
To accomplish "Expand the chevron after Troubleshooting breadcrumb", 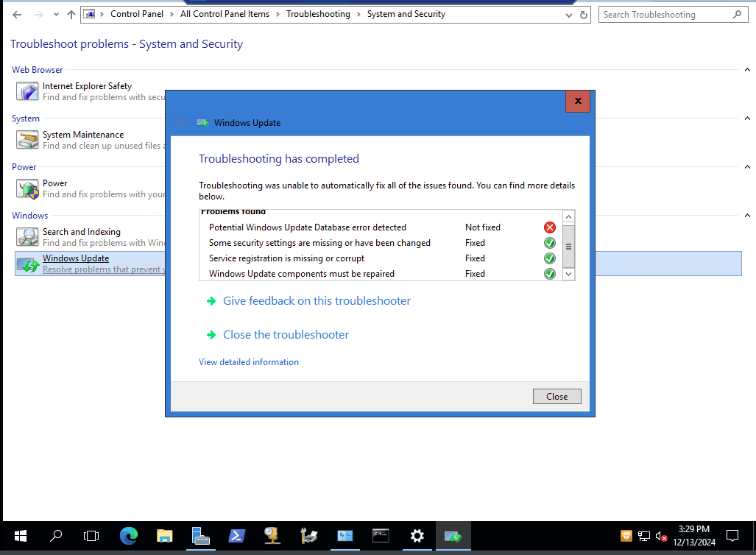I will tap(358, 15).
